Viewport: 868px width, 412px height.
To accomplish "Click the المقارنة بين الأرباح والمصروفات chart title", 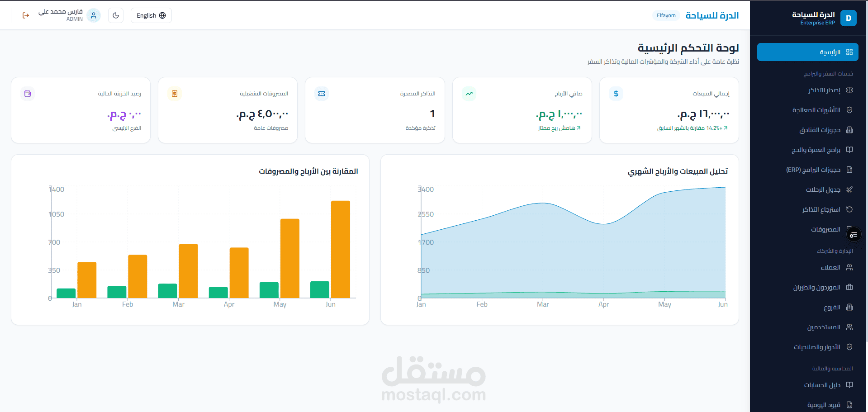I will click(x=308, y=171).
